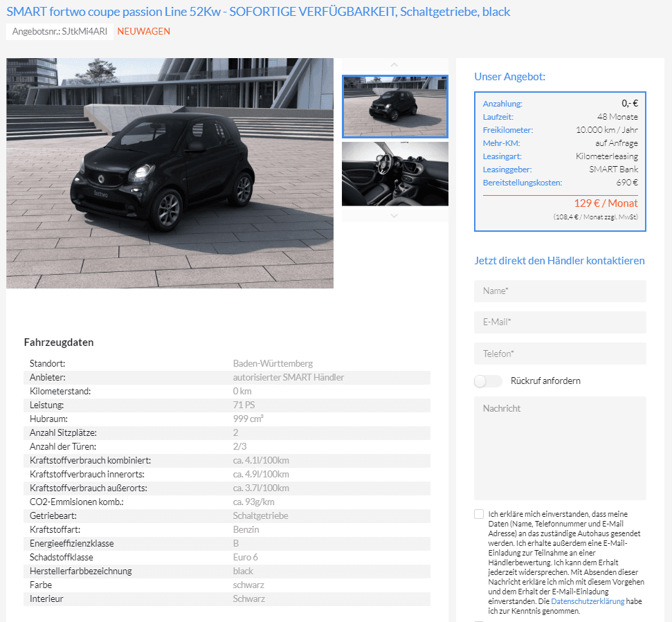Image resolution: width=672 pixels, height=622 pixels.
Task: Open the Datenschutzerklärung link
Action: coord(588,601)
